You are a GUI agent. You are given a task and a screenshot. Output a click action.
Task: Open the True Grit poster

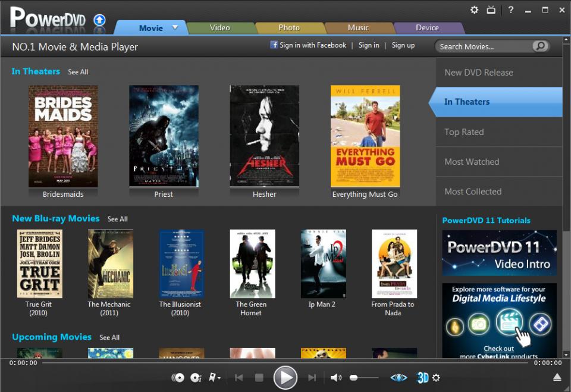click(40, 264)
